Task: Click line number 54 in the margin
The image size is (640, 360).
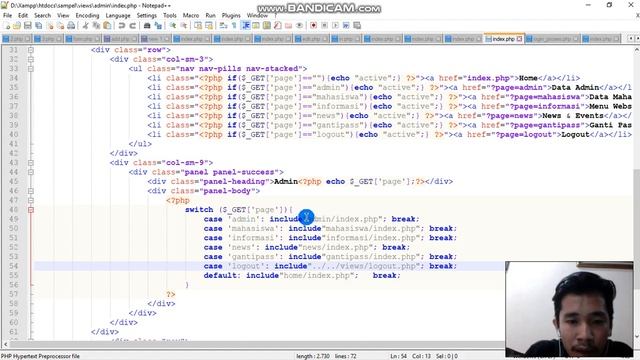Action: pos(13,266)
